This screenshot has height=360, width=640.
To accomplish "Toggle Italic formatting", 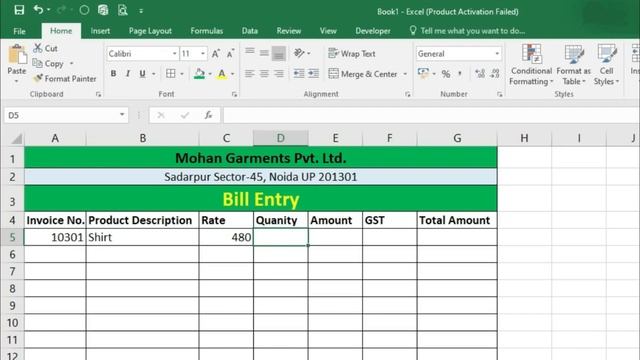I will point(128,74).
